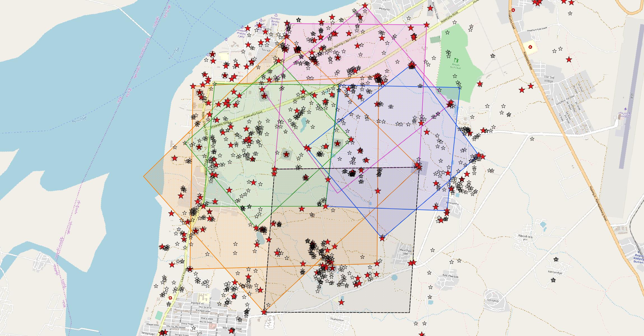Click the Taungbi village label
The width and height of the screenshot is (644, 336).
click(x=266, y=50)
